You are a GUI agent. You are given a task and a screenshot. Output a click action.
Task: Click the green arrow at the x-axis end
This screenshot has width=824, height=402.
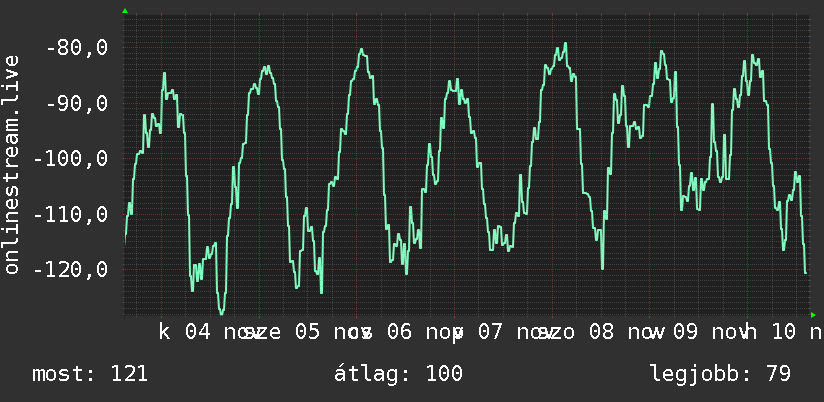(x=813, y=315)
